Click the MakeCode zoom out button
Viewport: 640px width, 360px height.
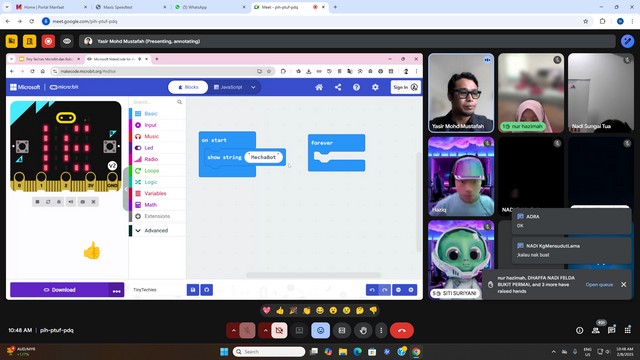pyautogui.click(x=398, y=290)
